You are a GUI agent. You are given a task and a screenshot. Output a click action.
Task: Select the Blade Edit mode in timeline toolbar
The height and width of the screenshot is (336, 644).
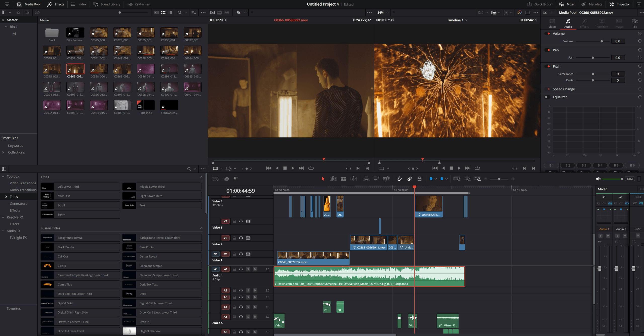[x=343, y=179]
